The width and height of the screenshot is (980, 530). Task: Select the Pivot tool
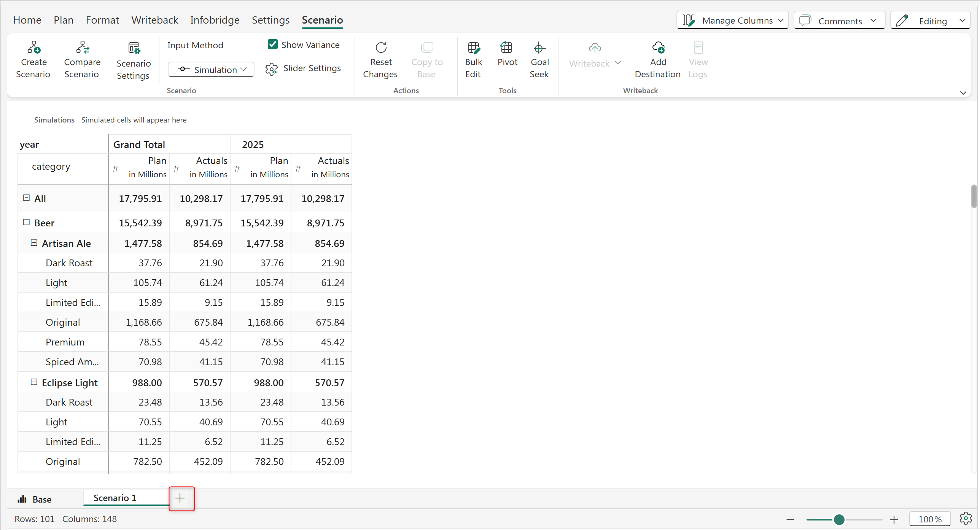click(x=507, y=48)
